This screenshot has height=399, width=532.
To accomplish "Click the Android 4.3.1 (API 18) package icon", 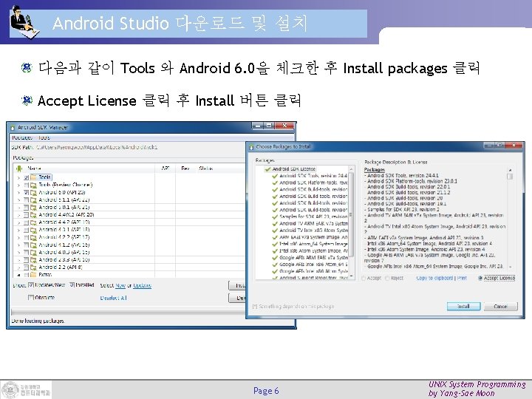I will 33,230.
